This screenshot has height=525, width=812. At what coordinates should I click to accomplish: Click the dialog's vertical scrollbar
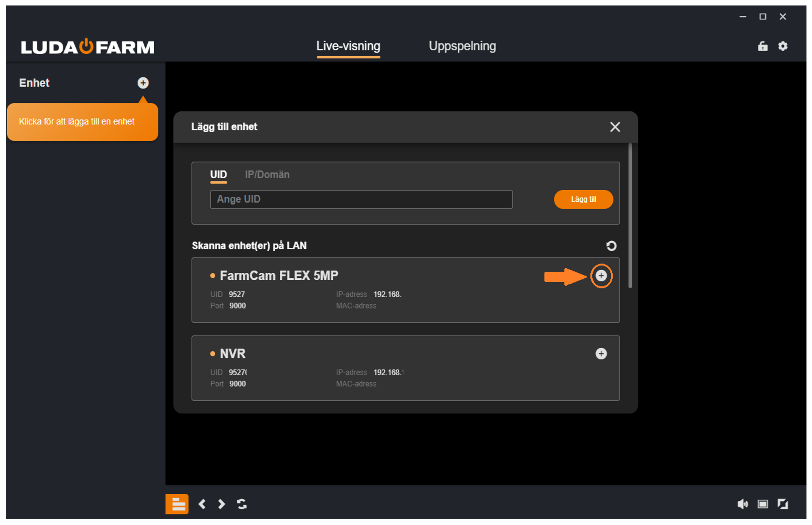(x=630, y=216)
